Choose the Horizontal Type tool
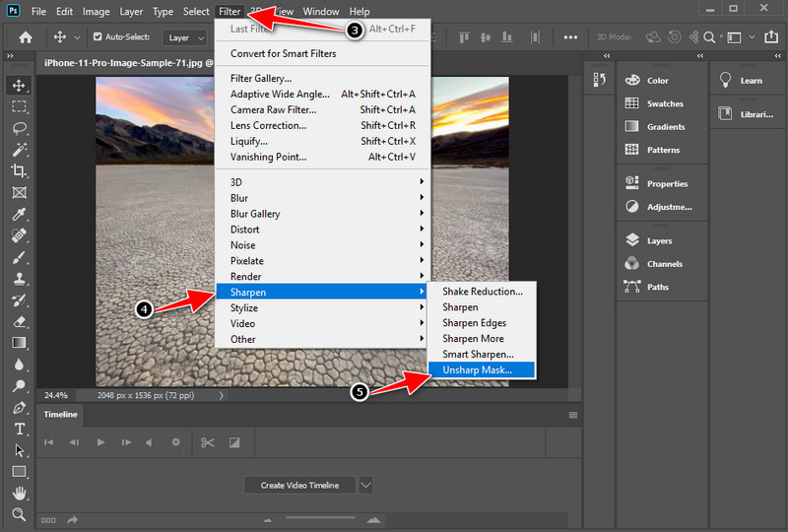The image size is (788, 532). (x=19, y=430)
